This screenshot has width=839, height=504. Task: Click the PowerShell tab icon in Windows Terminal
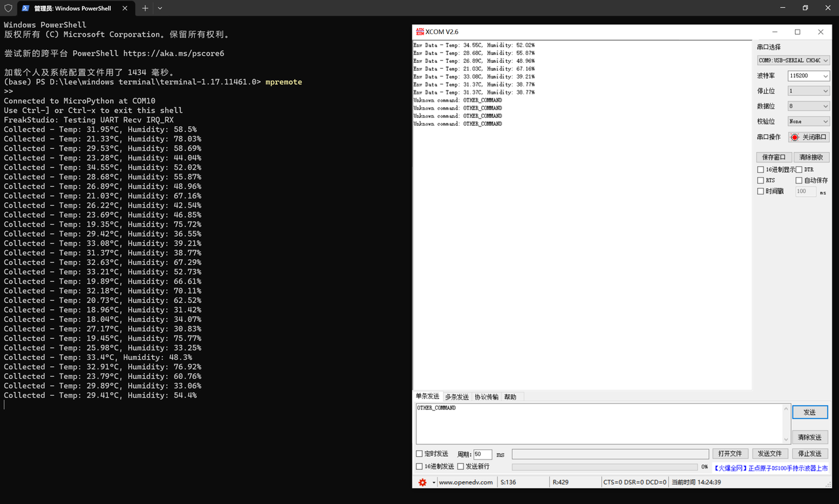pos(25,8)
